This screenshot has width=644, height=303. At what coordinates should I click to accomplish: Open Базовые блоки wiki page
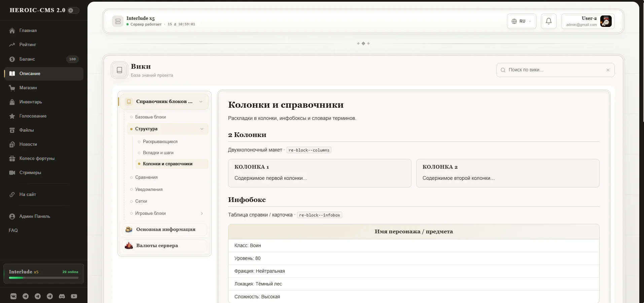click(150, 117)
